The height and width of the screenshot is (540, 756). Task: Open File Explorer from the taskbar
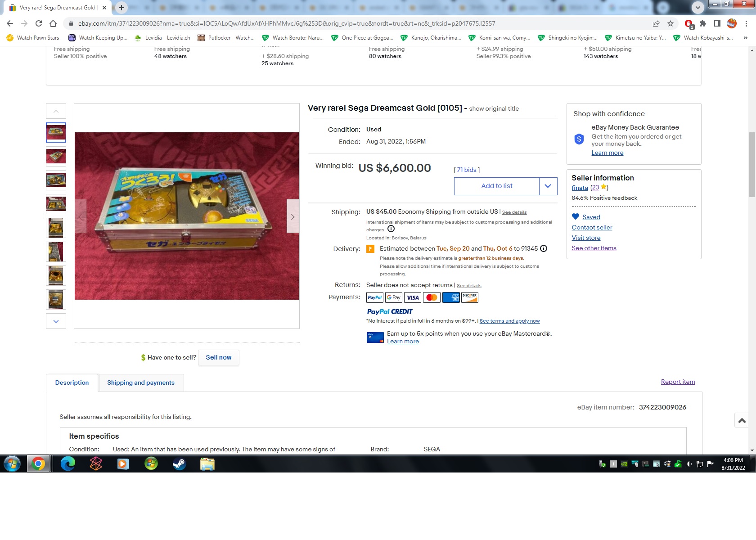(x=207, y=463)
